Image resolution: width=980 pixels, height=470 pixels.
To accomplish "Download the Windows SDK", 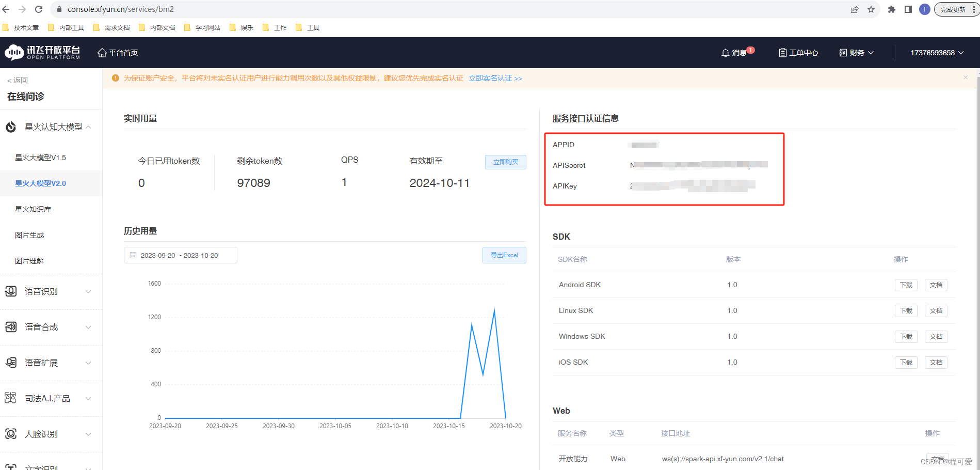I will pos(906,337).
